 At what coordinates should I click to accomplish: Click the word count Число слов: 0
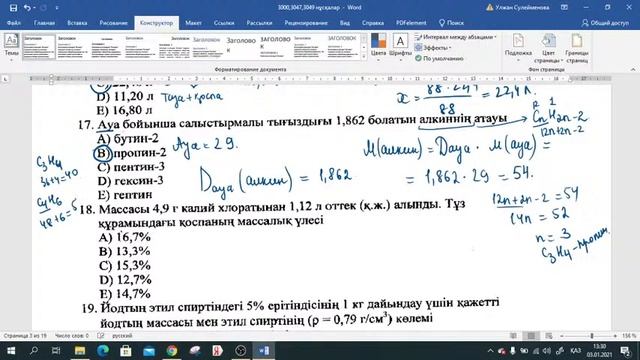72,336
